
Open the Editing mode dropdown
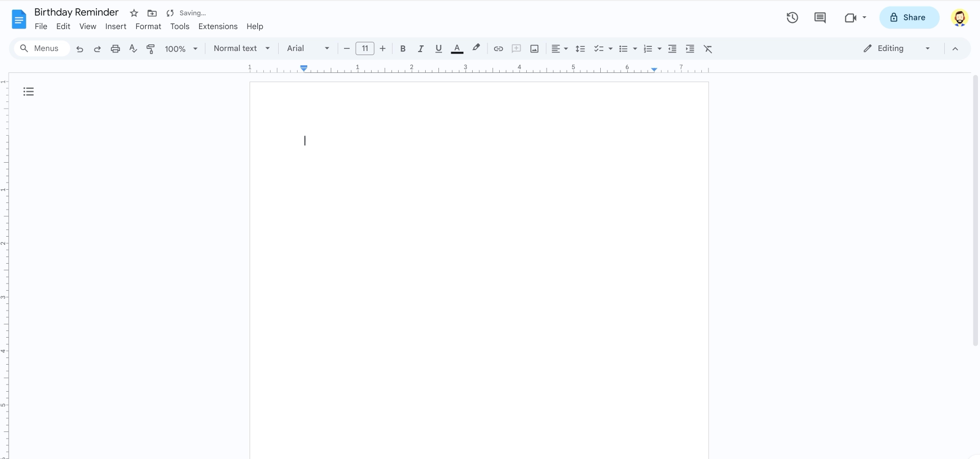(x=896, y=48)
